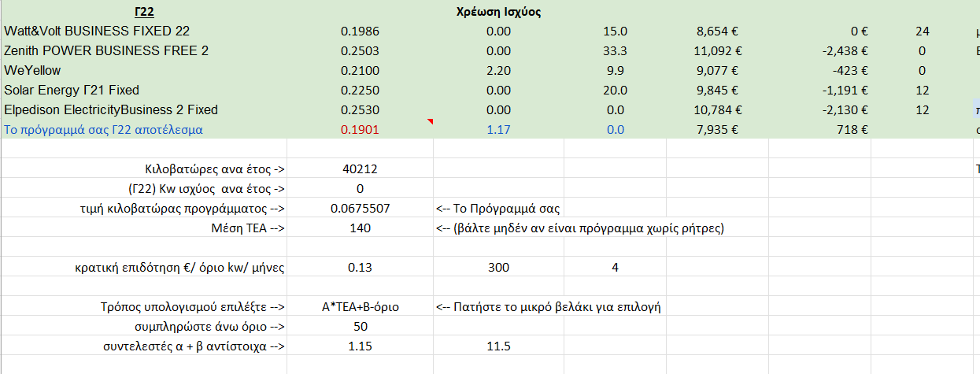Viewport: 980px width, 374px height.
Task: Click the -423 € difference cell
Action: pos(820,71)
